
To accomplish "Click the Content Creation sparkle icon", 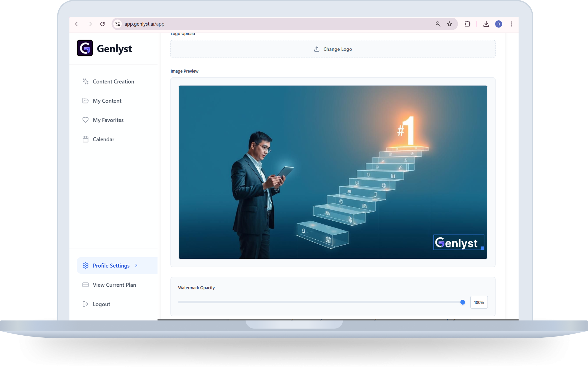I will (x=85, y=81).
